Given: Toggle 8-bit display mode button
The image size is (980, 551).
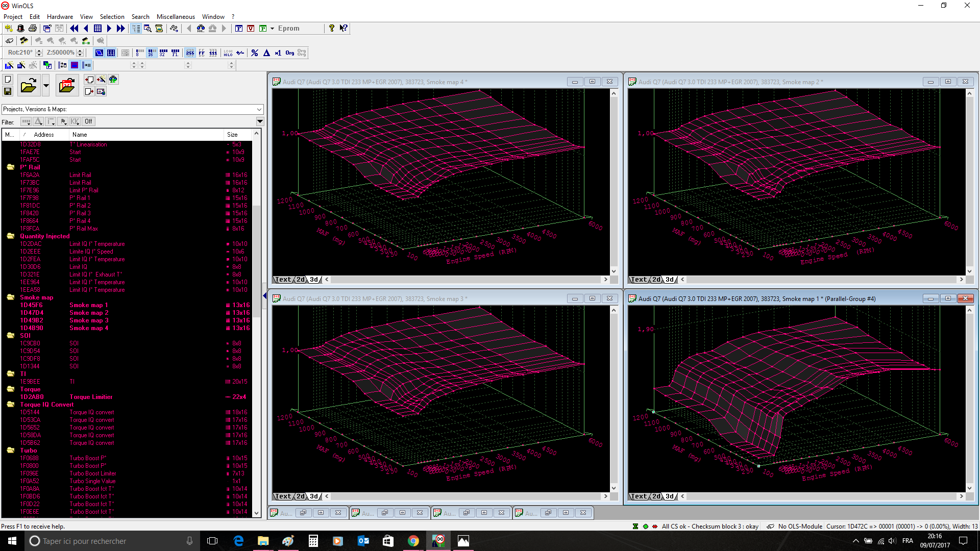Looking at the screenshot, I should (139, 53).
